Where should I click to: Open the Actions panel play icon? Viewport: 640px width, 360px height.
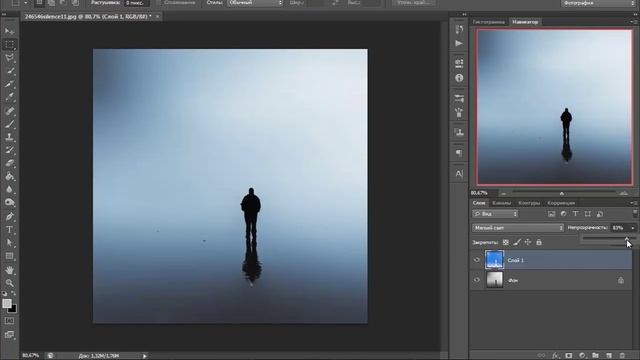pyautogui.click(x=459, y=43)
